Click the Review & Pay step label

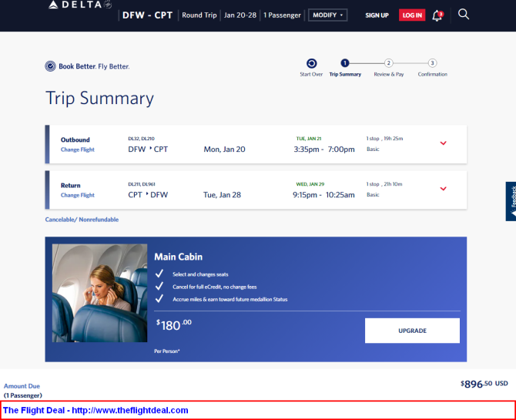point(389,74)
